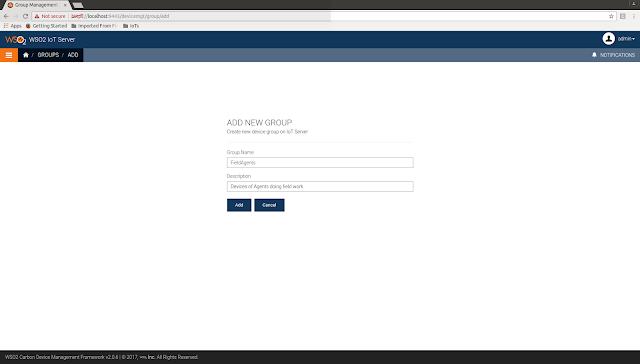The height and width of the screenshot is (364, 640).
Task: Open the Chrome menu three dots
Action: (634, 16)
